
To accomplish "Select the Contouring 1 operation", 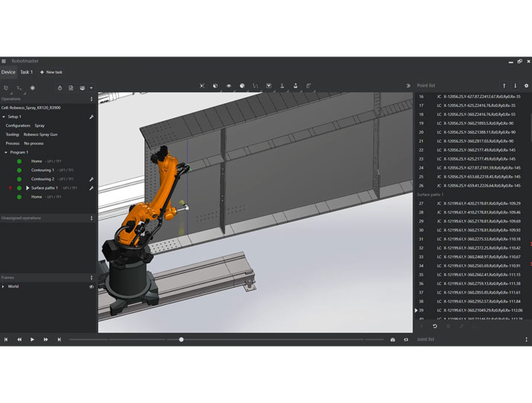I will [x=42, y=170].
